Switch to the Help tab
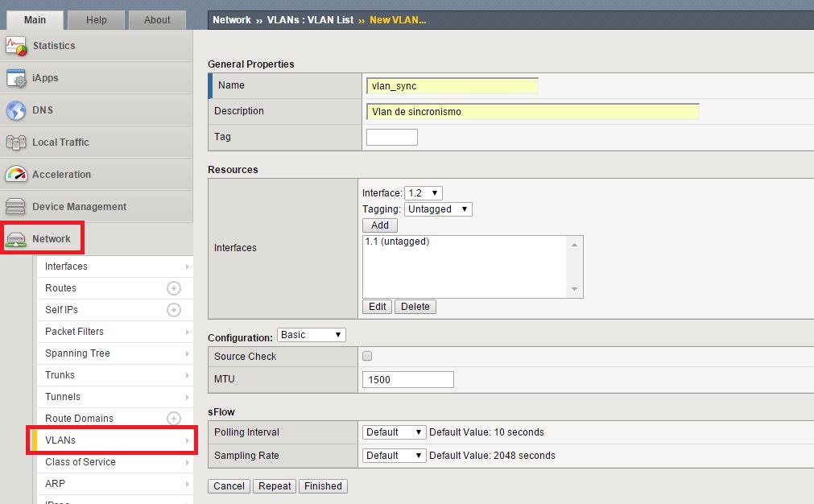 click(96, 20)
